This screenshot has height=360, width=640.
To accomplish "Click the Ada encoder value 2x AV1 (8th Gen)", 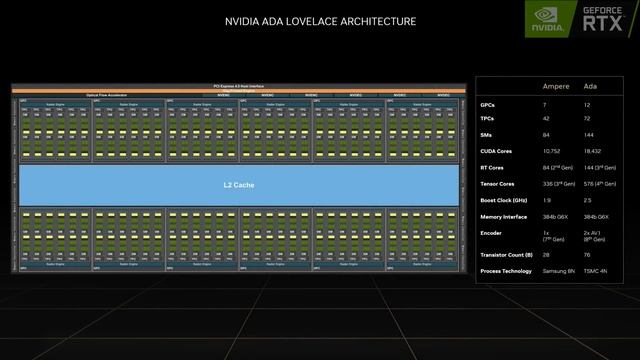I will click(595, 236).
